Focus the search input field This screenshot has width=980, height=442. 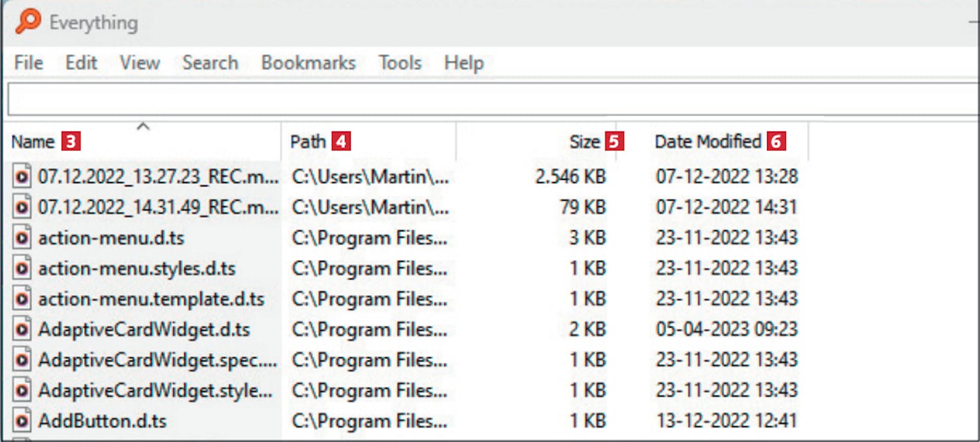490,100
